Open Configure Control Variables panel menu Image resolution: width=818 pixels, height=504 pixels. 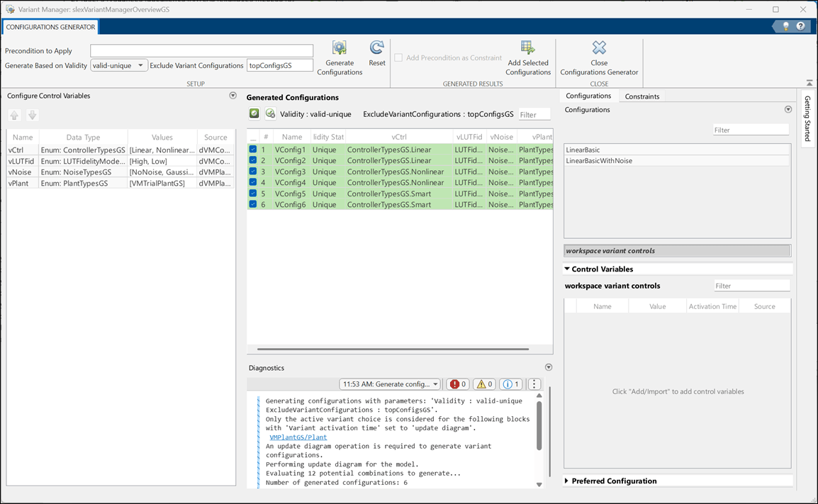[232, 96]
